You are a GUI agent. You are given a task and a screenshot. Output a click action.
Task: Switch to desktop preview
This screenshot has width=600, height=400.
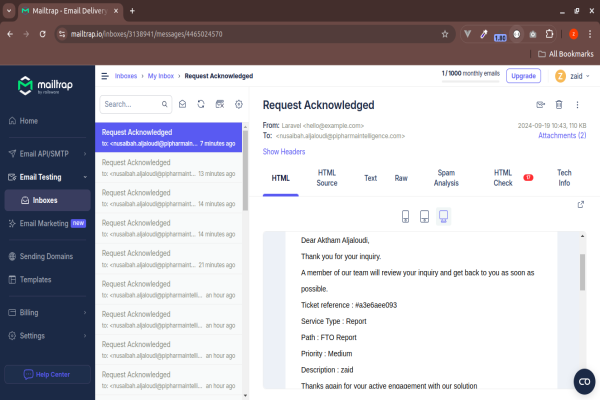click(x=443, y=216)
